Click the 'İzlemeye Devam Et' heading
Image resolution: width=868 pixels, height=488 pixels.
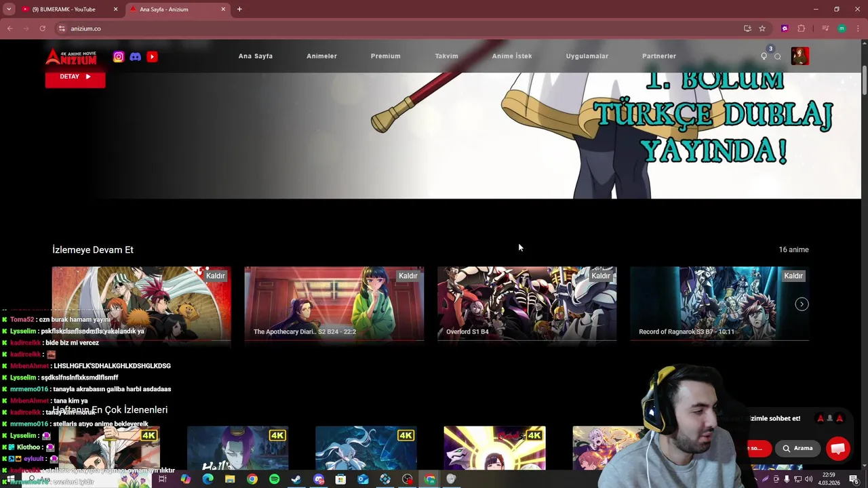93,250
